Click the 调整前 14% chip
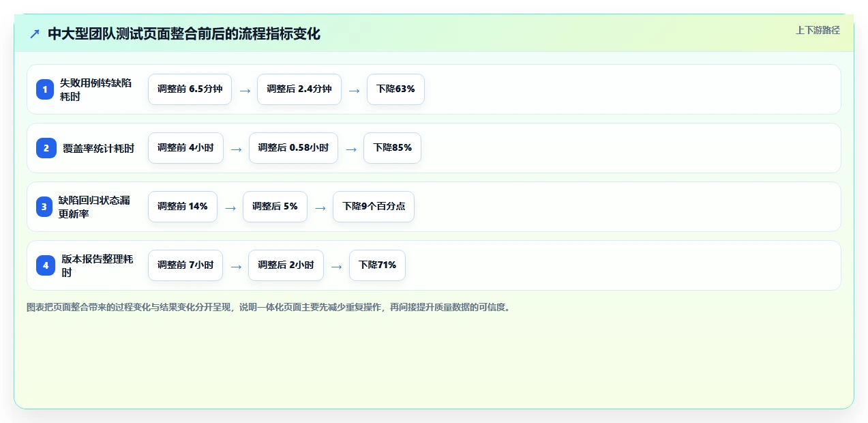Image resolution: width=868 pixels, height=423 pixels. (x=183, y=207)
